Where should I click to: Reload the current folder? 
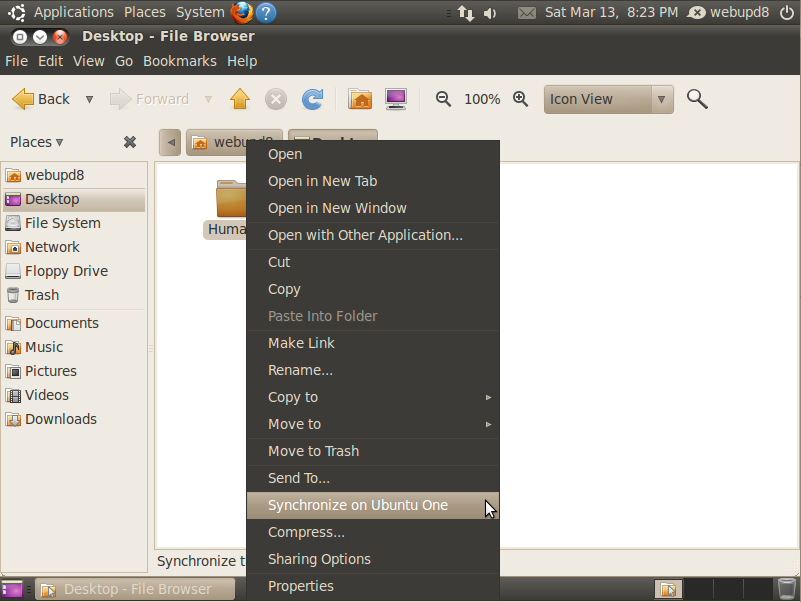click(313, 99)
